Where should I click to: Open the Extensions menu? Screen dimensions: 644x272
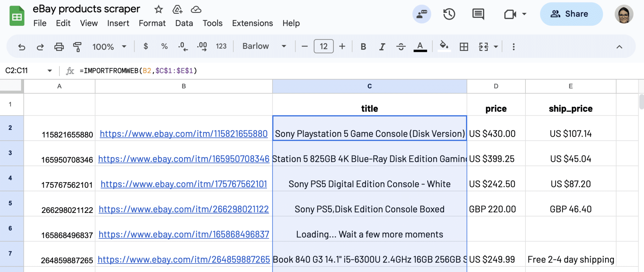click(x=253, y=23)
